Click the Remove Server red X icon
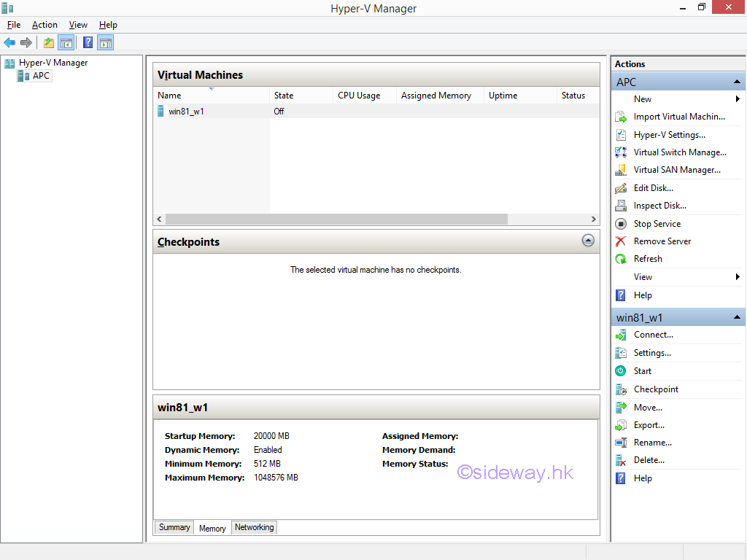The height and width of the screenshot is (560, 747). [x=621, y=241]
